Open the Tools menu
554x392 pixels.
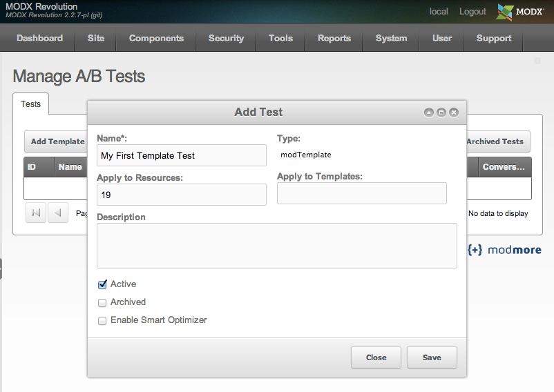(280, 38)
